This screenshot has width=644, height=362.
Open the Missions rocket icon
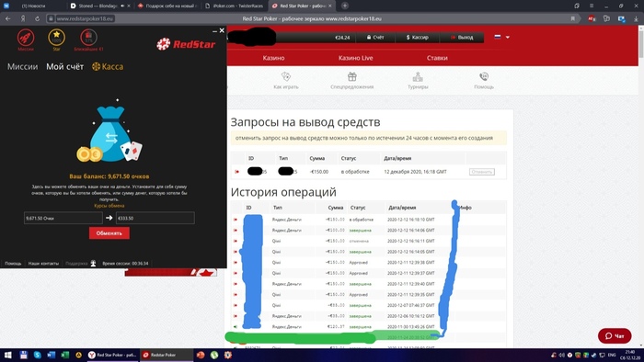[x=26, y=38]
